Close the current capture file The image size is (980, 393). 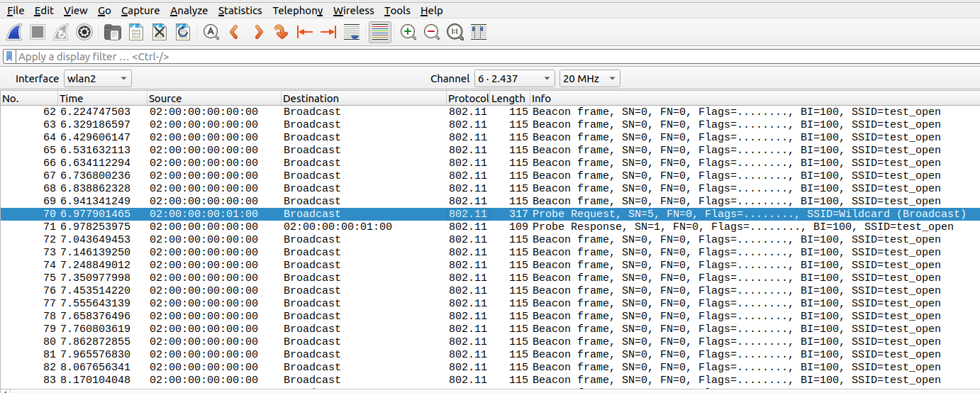[x=160, y=32]
